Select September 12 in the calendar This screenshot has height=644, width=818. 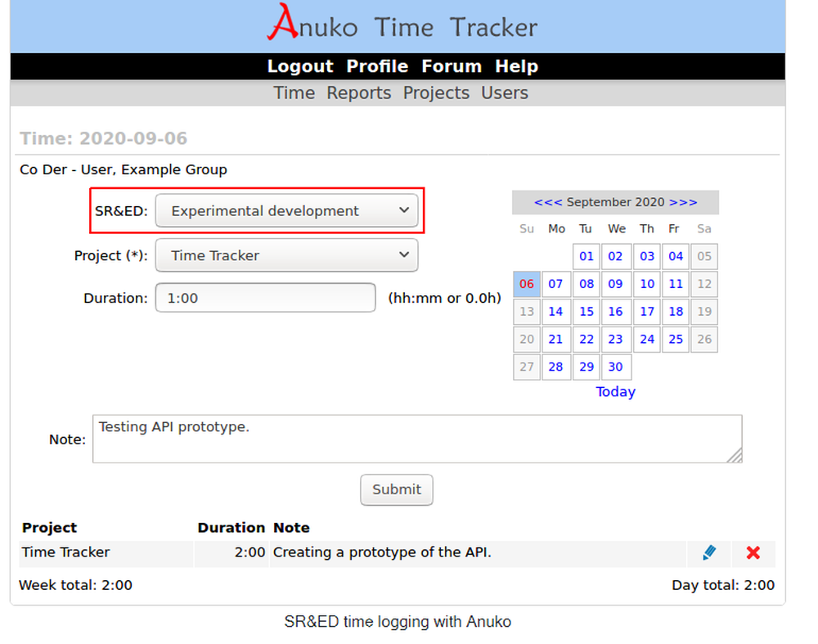704,284
